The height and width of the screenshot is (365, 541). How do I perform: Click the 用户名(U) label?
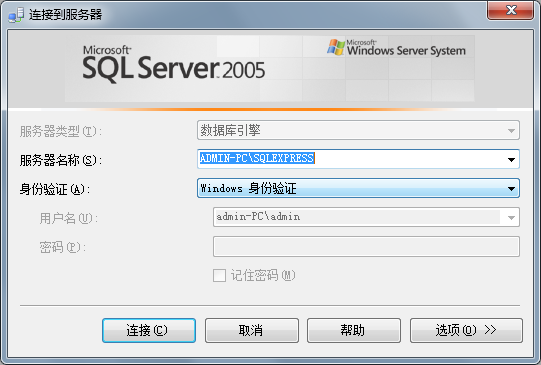pos(69,218)
